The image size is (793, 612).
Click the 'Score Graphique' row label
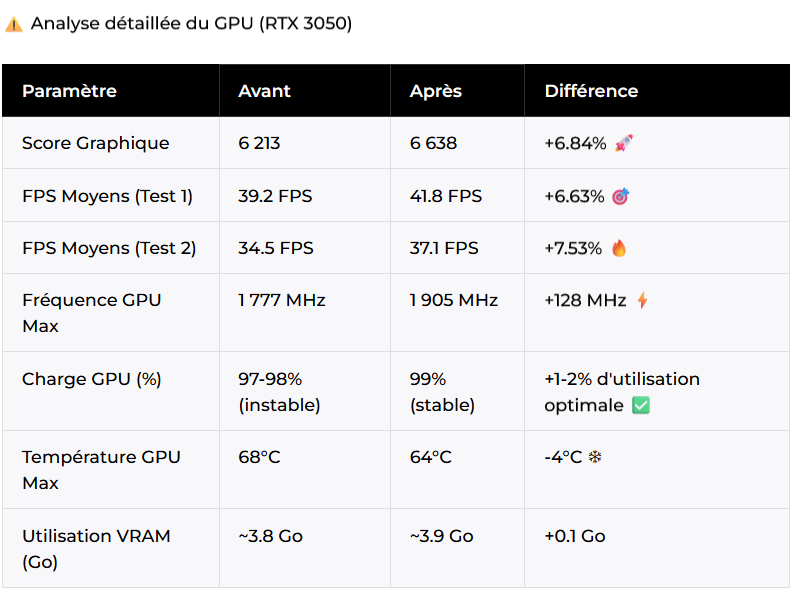click(96, 143)
